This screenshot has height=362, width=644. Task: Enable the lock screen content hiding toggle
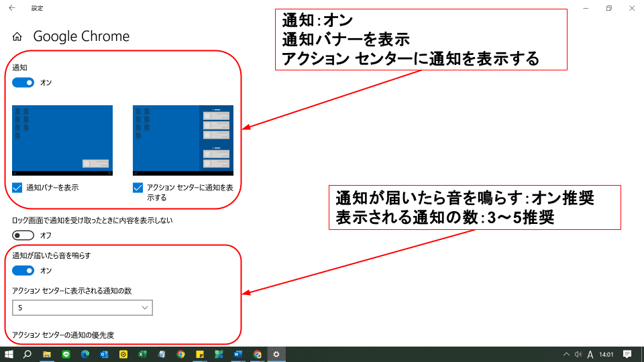(x=23, y=235)
